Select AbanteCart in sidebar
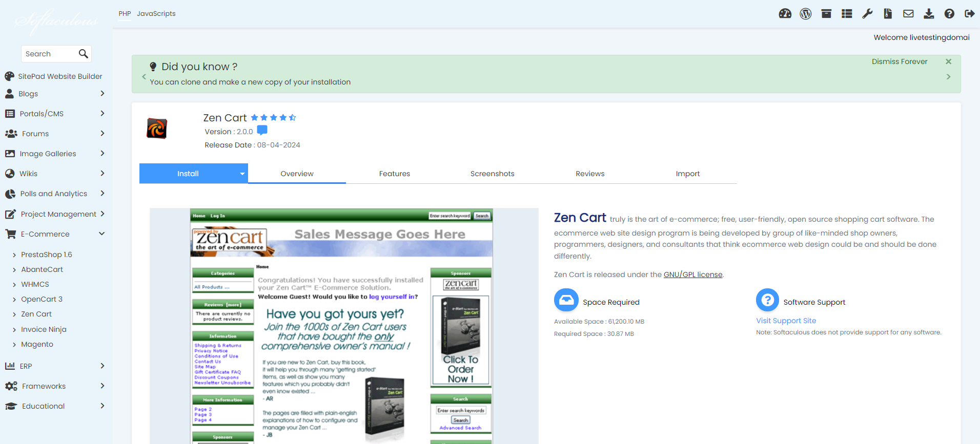Viewport: 980px width, 444px height. point(42,269)
